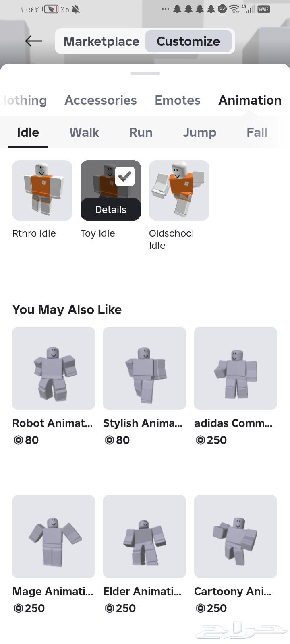Open the WiFi status icon
The image size is (290, 644).
point(235,8)
